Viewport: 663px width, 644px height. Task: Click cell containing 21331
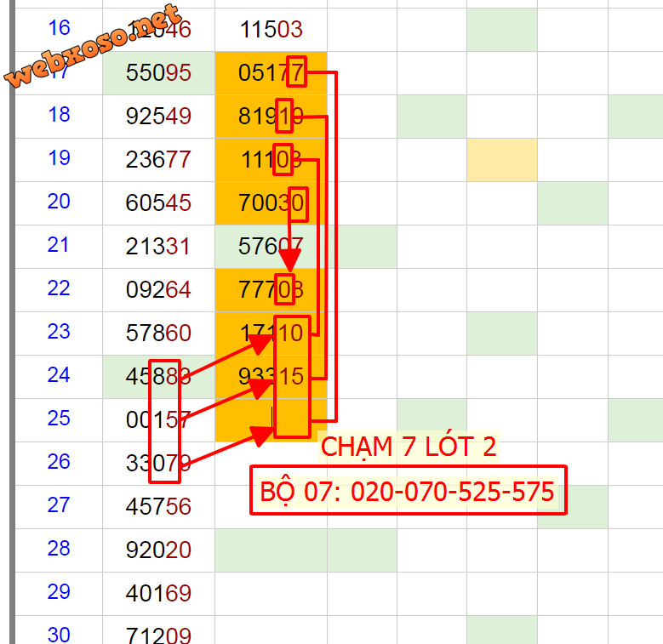[x=158, y=247]
